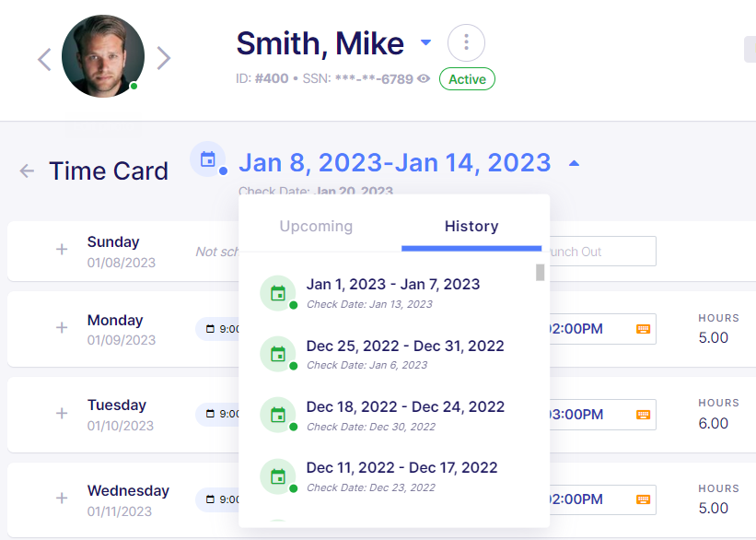
Task: Go to next employee arrow
Action: tap(164, 59)
